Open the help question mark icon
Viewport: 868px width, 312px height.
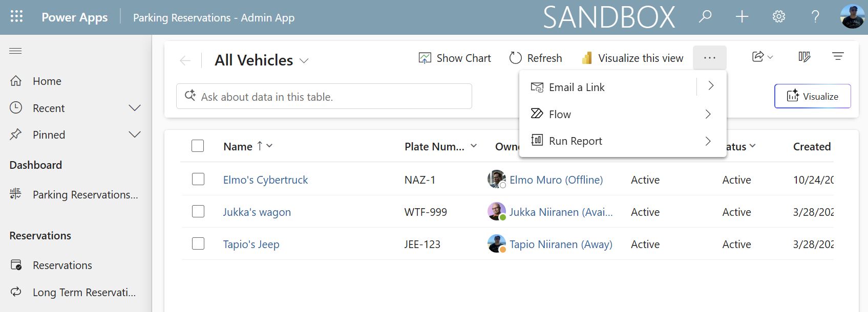point(815,17)
